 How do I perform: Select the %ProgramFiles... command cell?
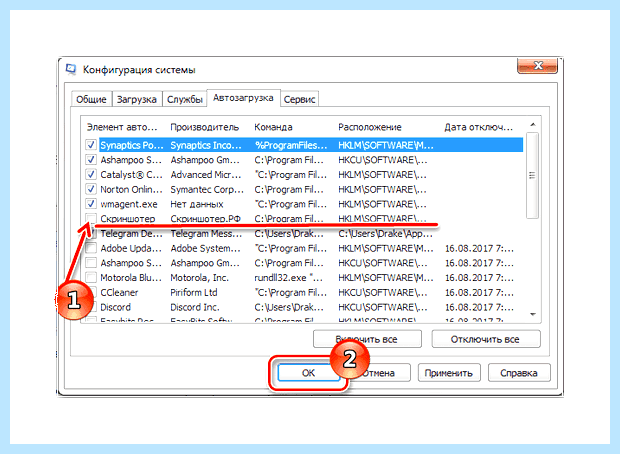(x=291, y=145)
